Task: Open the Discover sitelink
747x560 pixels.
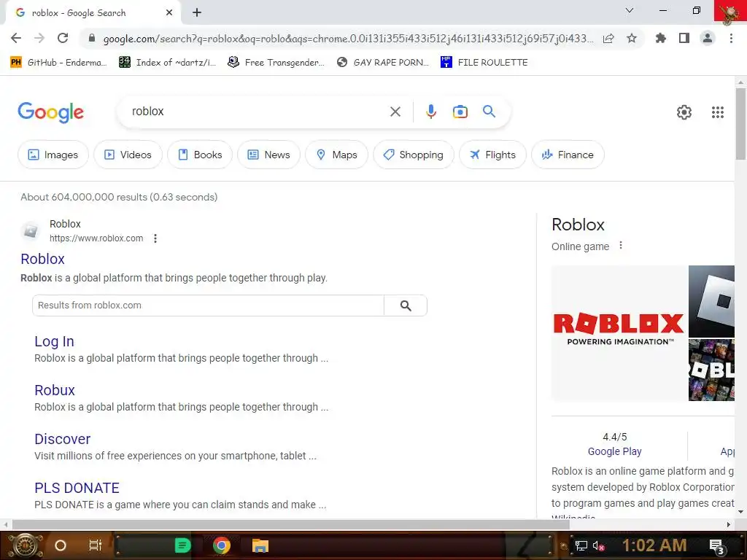Action: pos(63,439)
